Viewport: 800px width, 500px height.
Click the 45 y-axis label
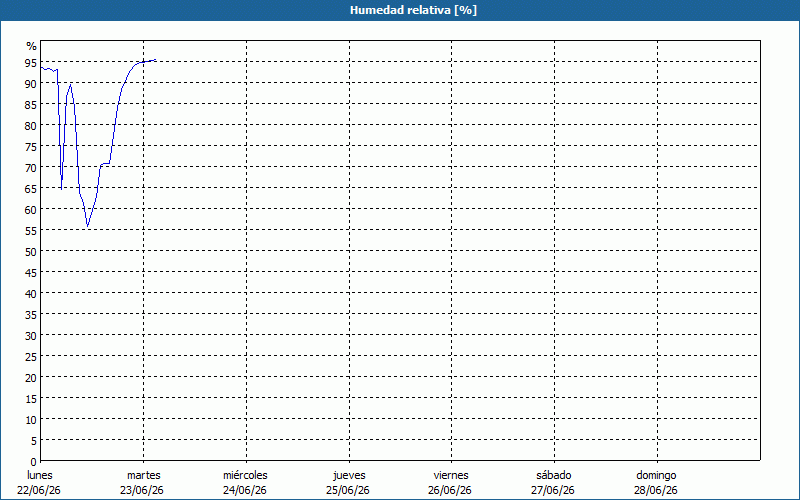point(31,273)
